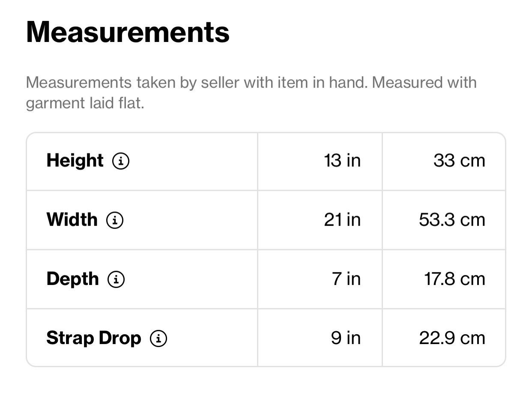Select the Width row label
This screenshot has width=532, height=395.
coord(72,220)
